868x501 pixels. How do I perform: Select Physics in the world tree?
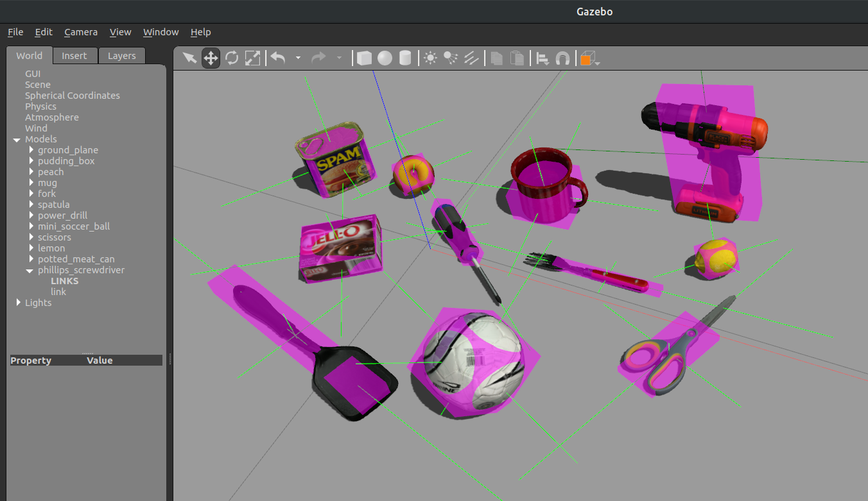click(40, 106)
